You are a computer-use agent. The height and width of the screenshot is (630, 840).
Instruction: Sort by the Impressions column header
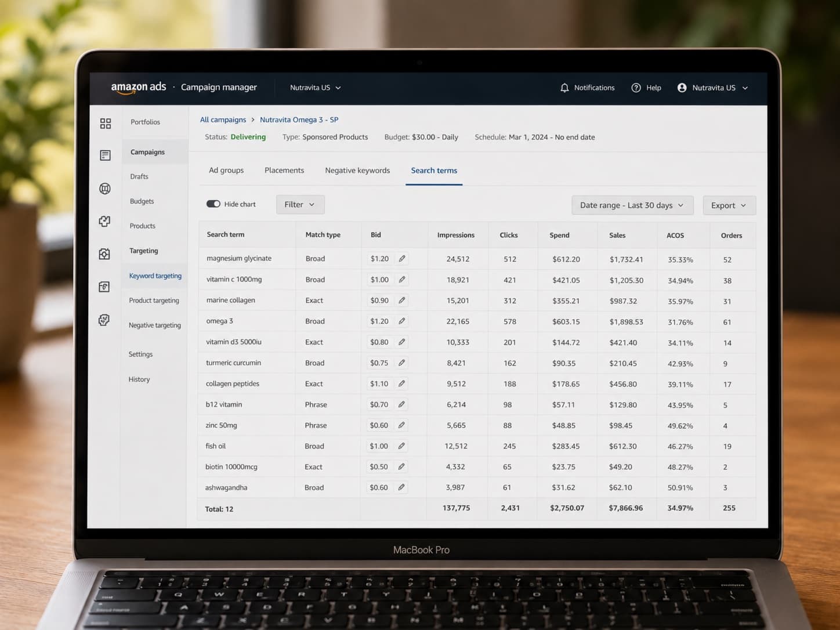tap(456, 235)
